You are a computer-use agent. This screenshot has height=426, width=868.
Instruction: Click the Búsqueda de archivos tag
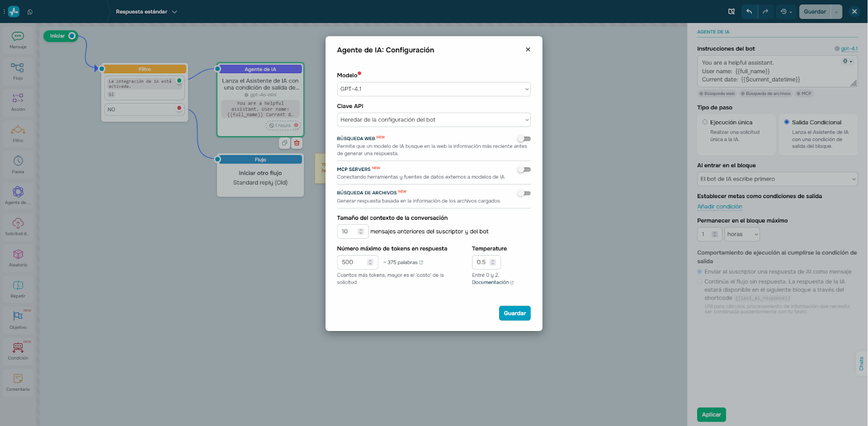click(x=765, y=94)
